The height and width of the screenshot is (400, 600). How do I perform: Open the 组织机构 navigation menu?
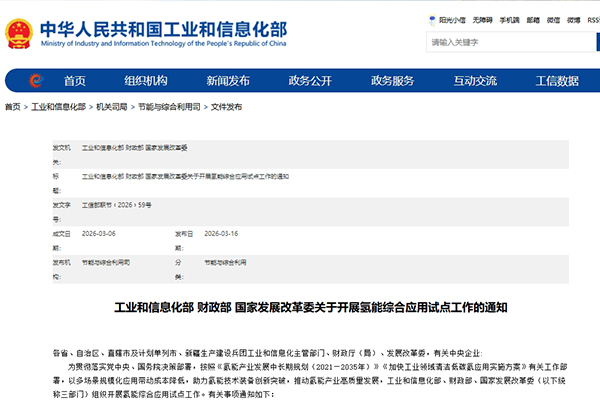click(146, 81)
